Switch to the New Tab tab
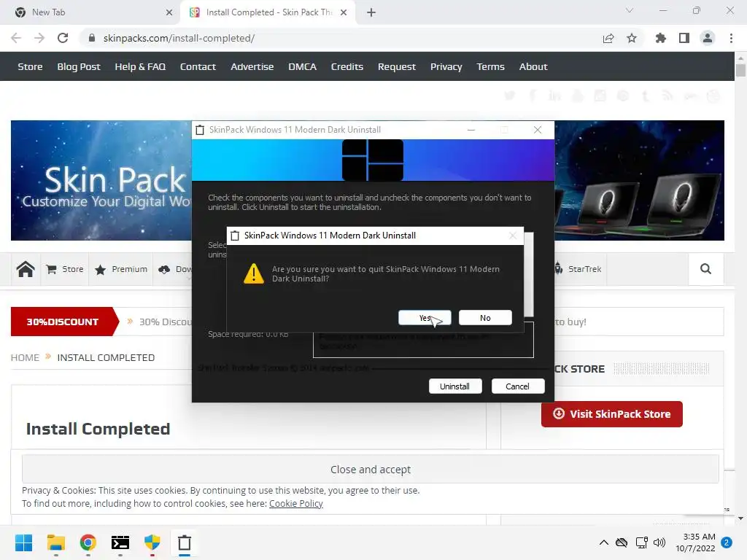747x560 pixels. (90, 12)
